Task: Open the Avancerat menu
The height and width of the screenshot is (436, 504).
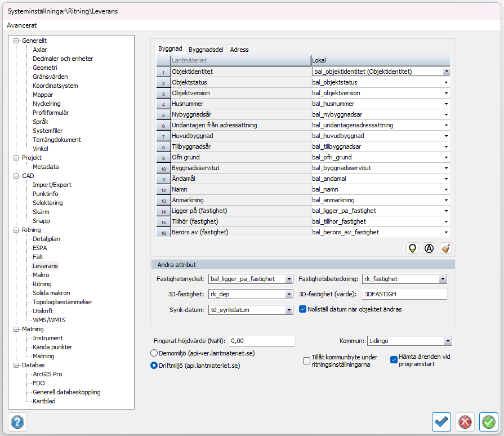Action: (22, 25)
